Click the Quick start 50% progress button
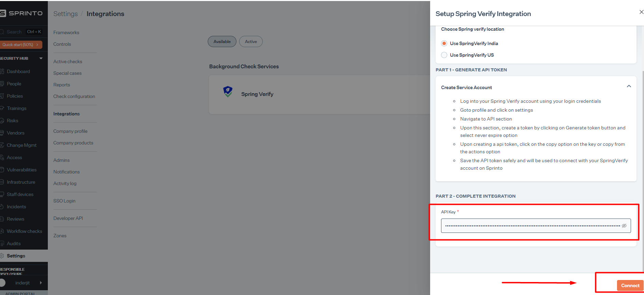 pos(20,45)
